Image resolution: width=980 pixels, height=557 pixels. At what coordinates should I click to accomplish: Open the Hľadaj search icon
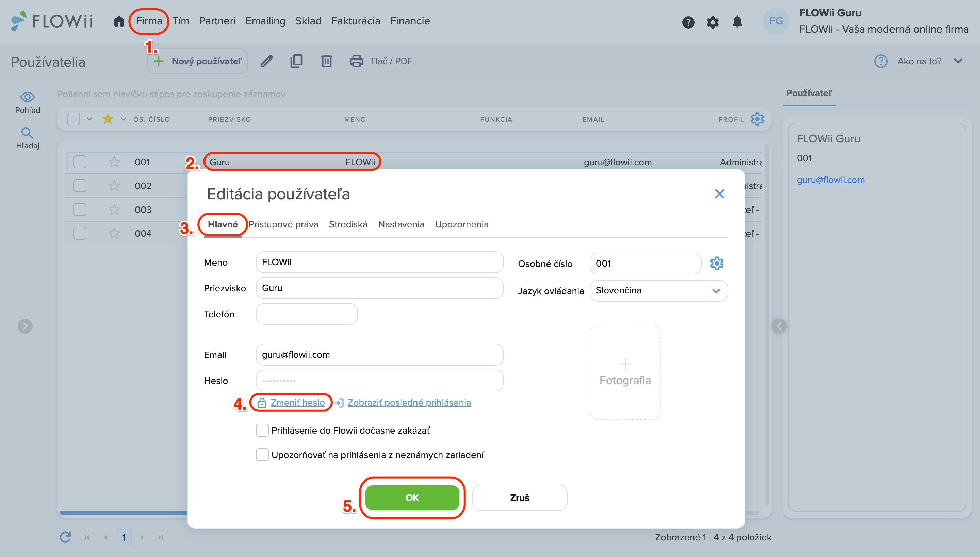click(27, 133)
